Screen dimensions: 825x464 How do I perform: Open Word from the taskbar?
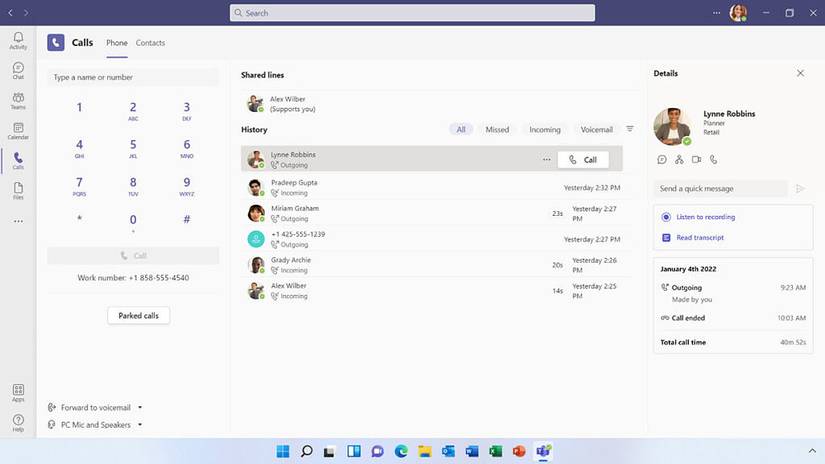[x=472, y=451]
